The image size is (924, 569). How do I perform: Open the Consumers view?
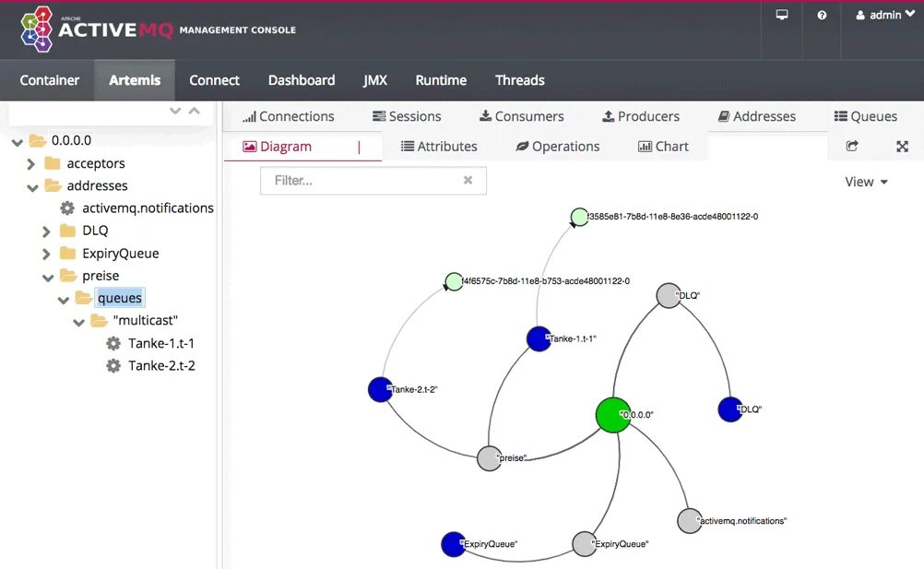(522, 116)
